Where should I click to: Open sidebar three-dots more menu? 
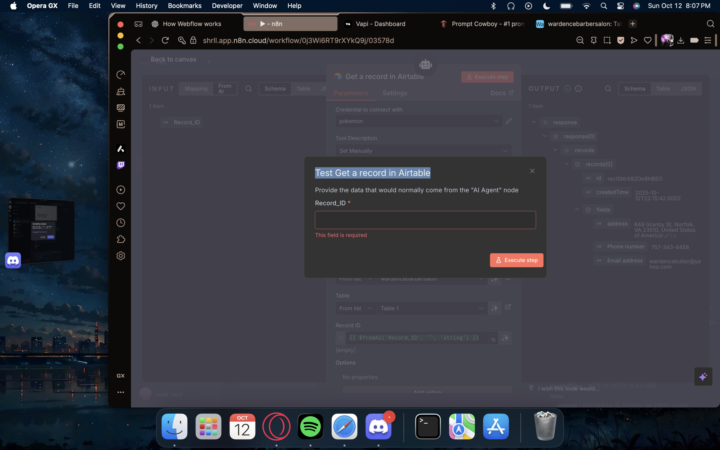tap(121, 392)
